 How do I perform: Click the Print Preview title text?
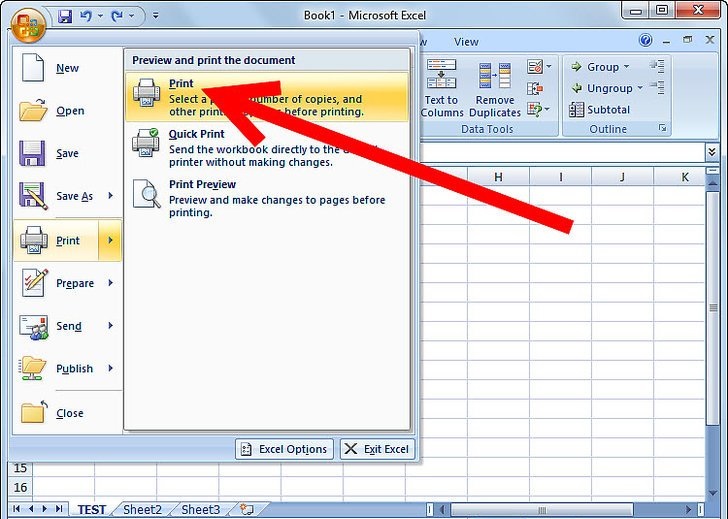pos(202,184)
